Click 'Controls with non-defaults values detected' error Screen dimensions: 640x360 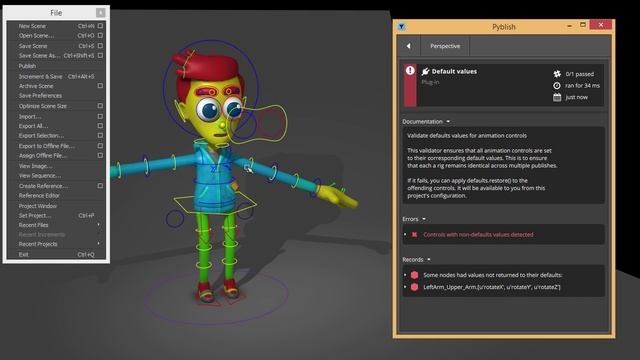(478, 235)
